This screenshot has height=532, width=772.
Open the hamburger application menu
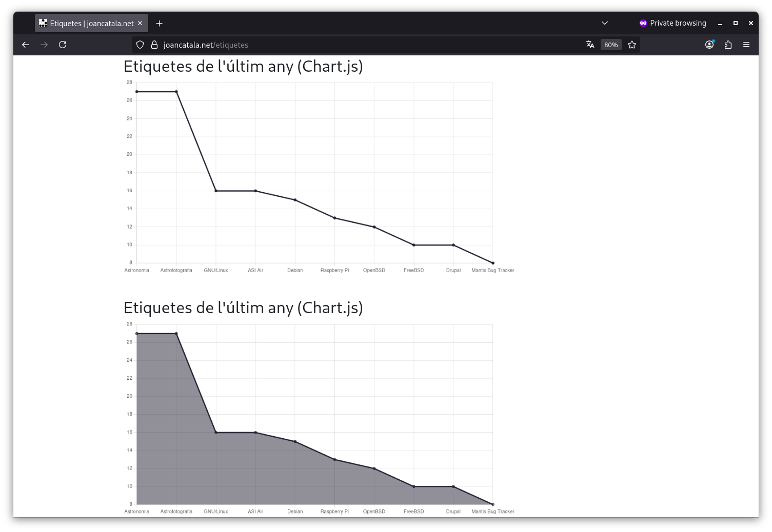pos(746,45)
